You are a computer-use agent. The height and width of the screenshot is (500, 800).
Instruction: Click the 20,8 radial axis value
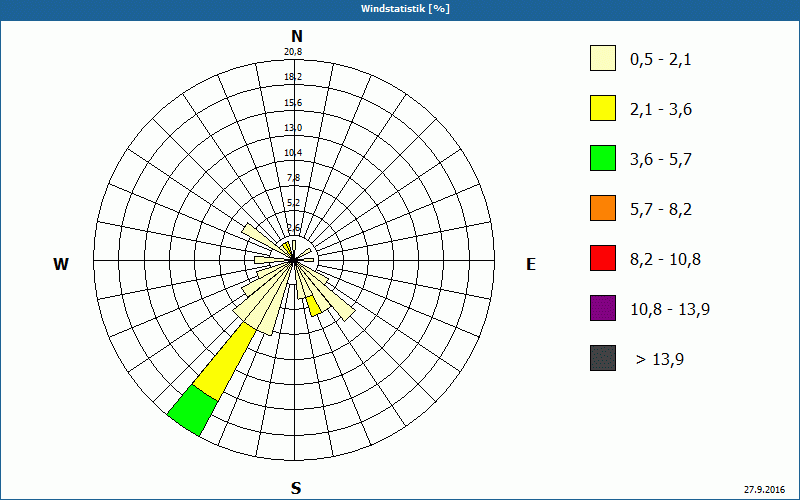[x=293, y=52]
